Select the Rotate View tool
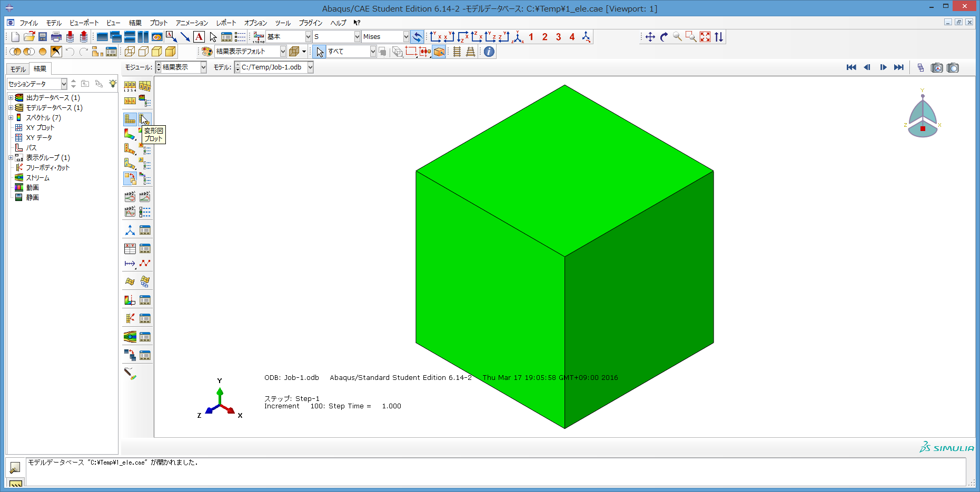 point(664,37)
